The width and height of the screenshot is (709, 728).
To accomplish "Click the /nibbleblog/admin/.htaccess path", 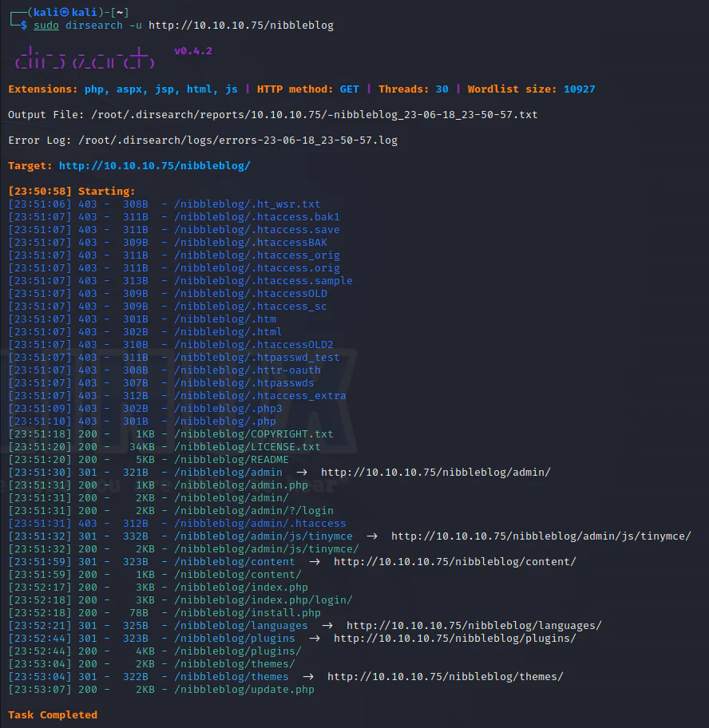I will [260, 524].
